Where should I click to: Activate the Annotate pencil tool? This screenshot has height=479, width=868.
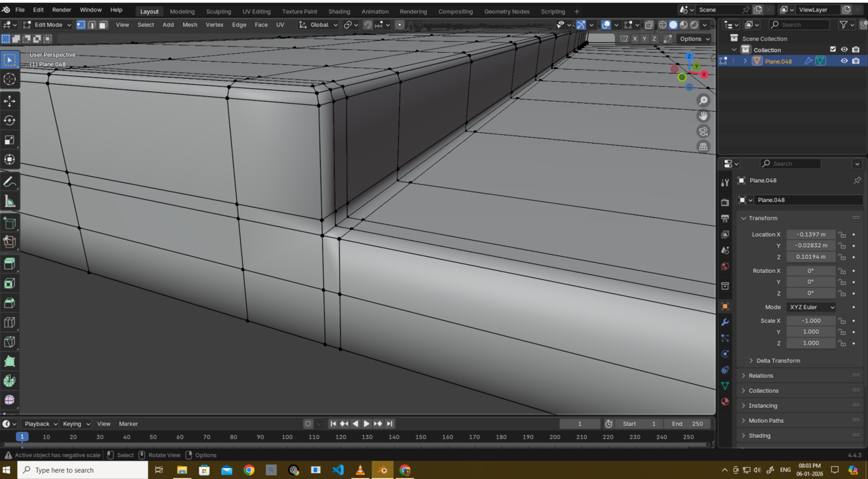9,182
